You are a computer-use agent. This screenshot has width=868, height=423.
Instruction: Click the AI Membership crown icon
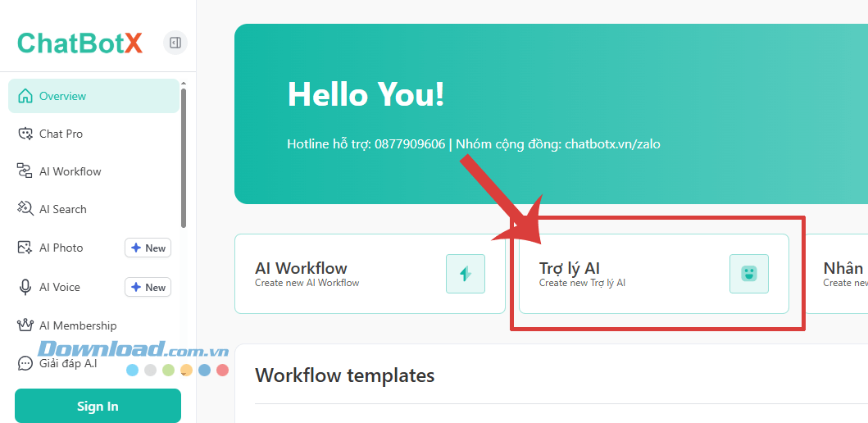click(x=25, y=325)
